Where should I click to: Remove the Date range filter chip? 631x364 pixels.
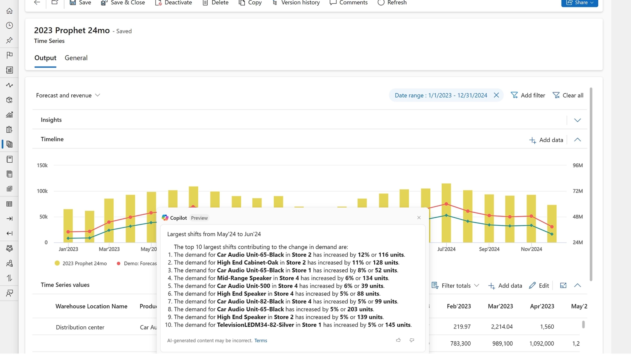(x=496, y=95)
